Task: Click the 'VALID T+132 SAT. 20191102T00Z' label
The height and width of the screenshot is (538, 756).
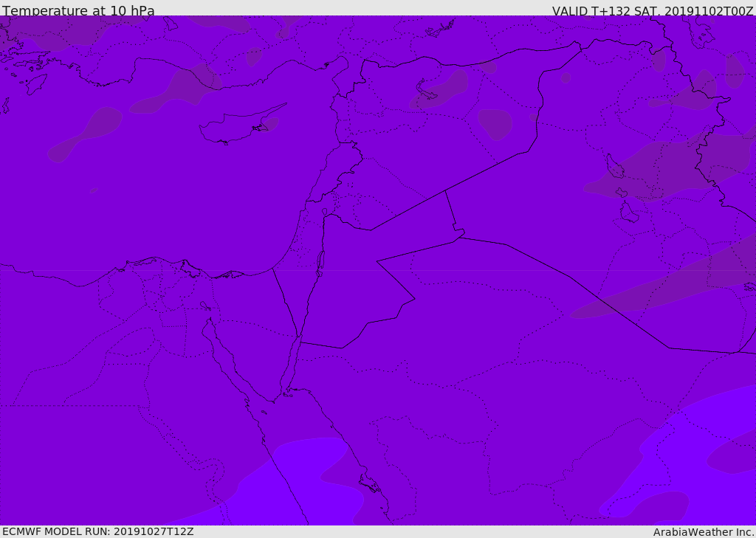Action: click(x=653, y=10)
